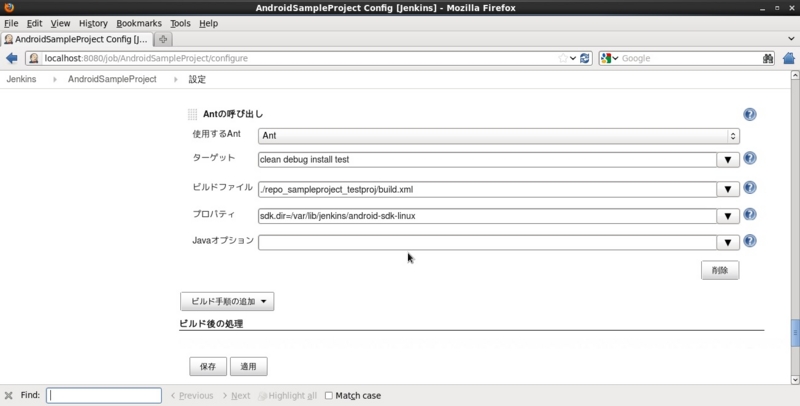Click the site identity icon in URL bar

point(34,58)
